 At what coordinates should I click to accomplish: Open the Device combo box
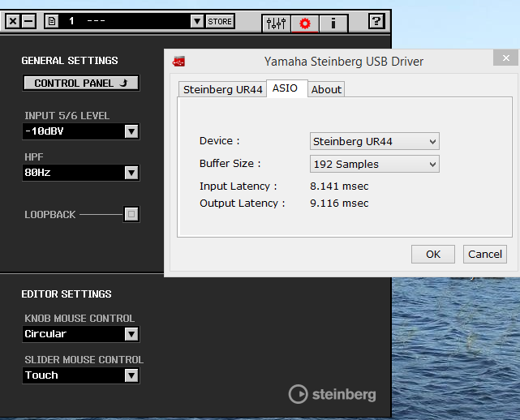[375, 142]
